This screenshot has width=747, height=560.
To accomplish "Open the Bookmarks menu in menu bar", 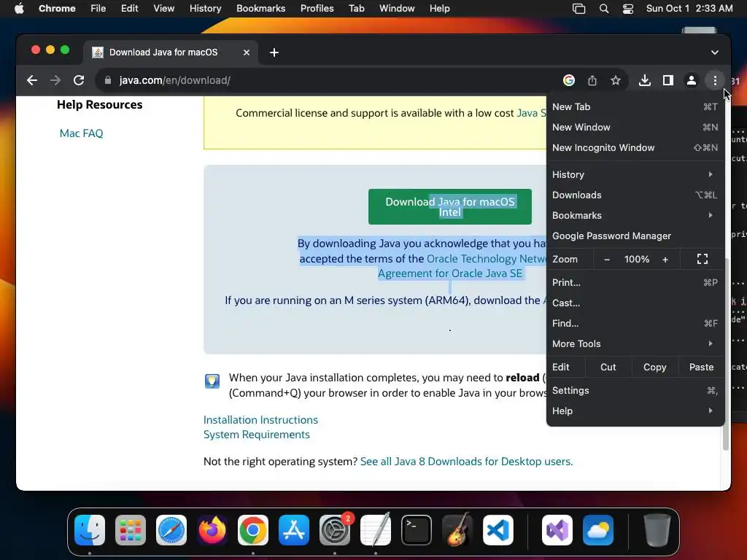I will 260,9.
